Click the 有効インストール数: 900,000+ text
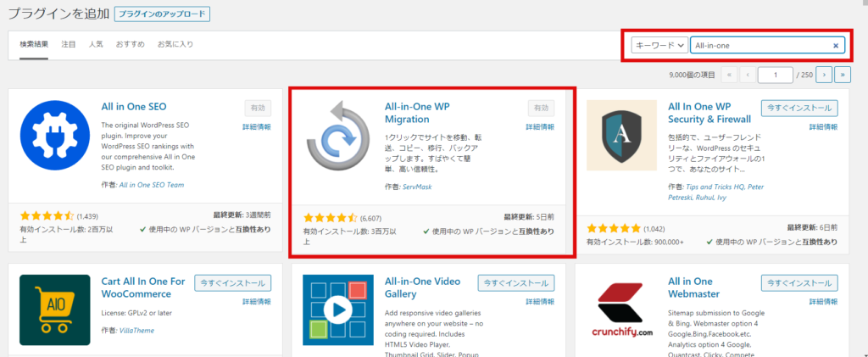This screenshot has width=868, height=357. pos(635,242)
